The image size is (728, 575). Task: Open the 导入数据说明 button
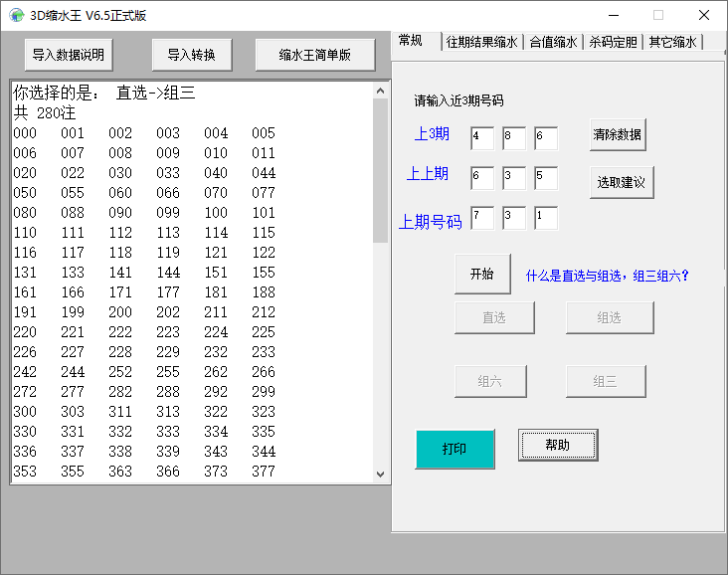69,55
